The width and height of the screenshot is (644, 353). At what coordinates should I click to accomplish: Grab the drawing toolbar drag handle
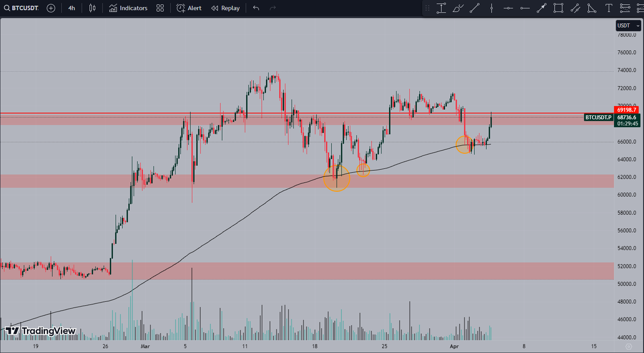(427, 8)
